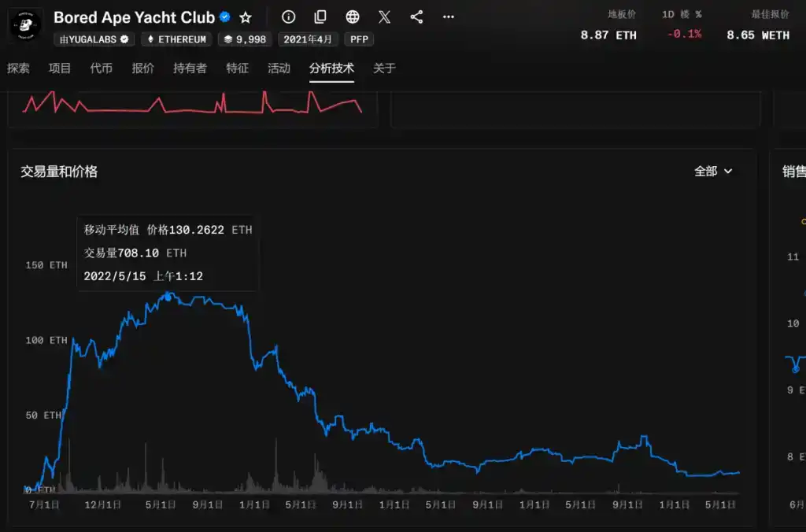Click the 8.87 ETH floor price value
Screen dimensions: 806x532
(x=608, y=35)
